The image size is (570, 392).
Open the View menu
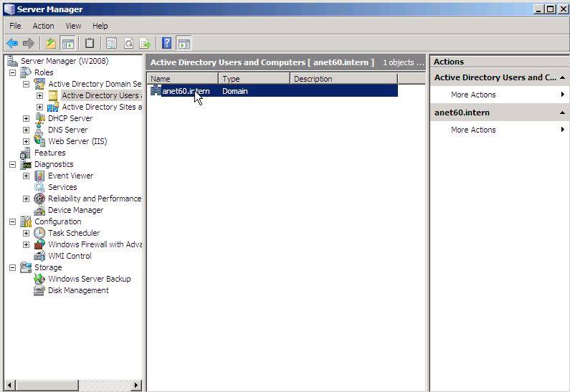pyautogui.click(x=73, y=26)
